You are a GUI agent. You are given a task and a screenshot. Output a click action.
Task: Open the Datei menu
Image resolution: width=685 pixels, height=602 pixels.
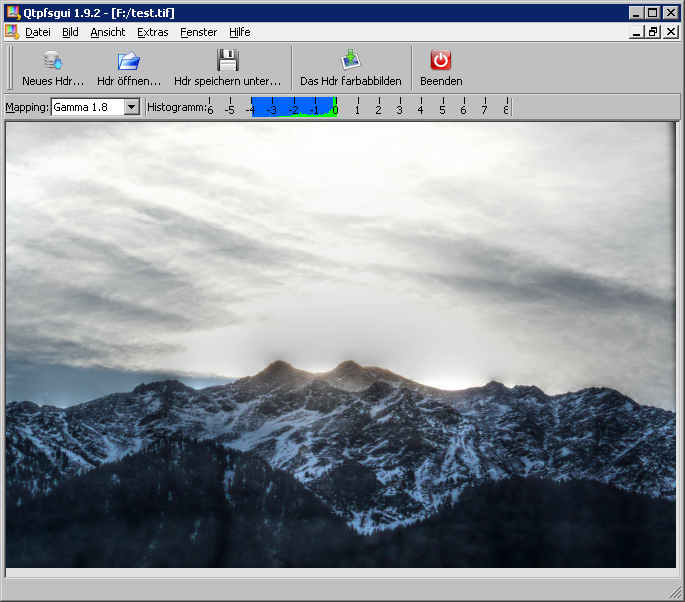(38, 32)
